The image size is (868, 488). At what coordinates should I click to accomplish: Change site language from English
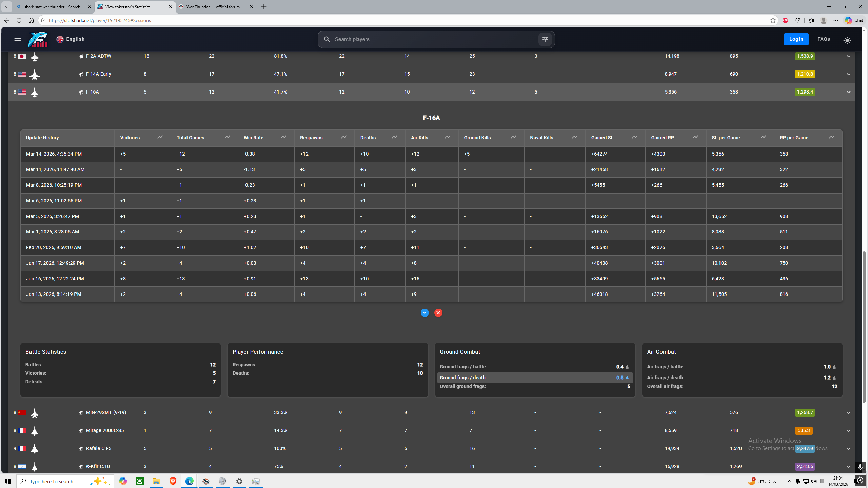pyautogui.click(x=71, y=39)
